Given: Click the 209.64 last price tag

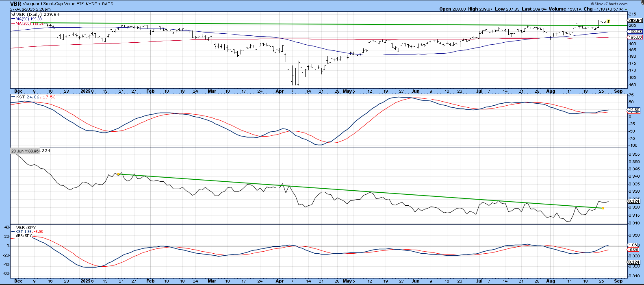Looking at the screenshot, I should (635, 20).
